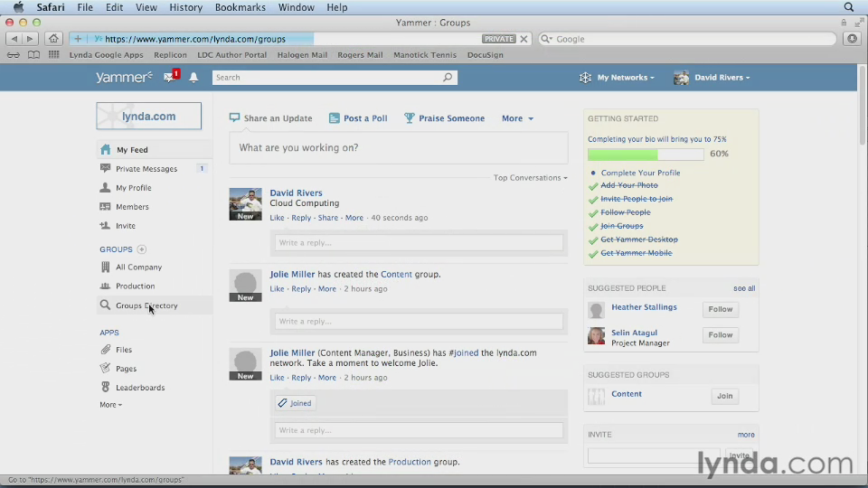
Task: Open Spotlight search in menu bar
Action: 849,7
